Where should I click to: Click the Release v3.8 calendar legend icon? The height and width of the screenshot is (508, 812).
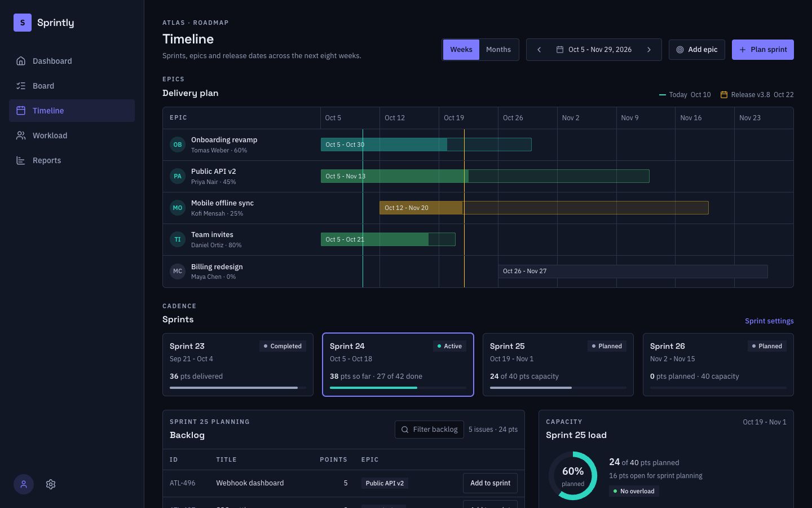click(724, 95)
